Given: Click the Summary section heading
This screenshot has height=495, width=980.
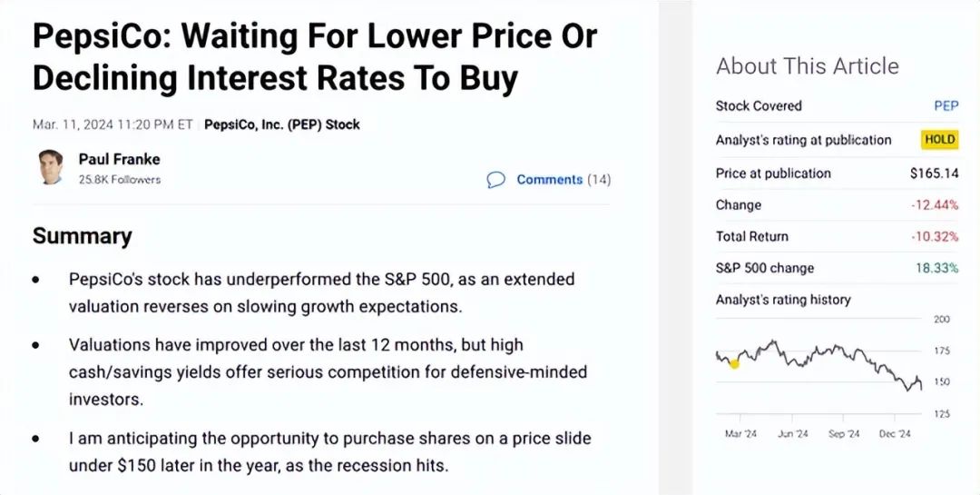Looking at the screenshot, I should point(83,236).
